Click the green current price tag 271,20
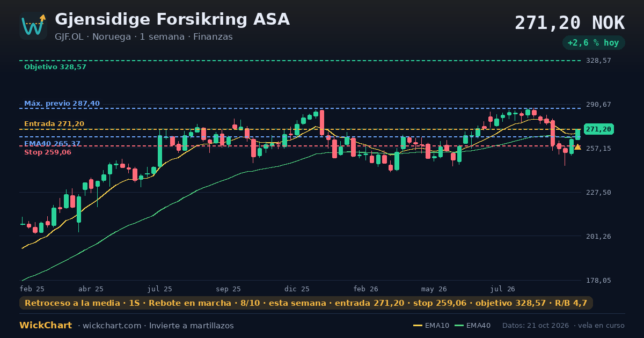The width and height of the screenshot is (644, 338). tap(598, 129)
